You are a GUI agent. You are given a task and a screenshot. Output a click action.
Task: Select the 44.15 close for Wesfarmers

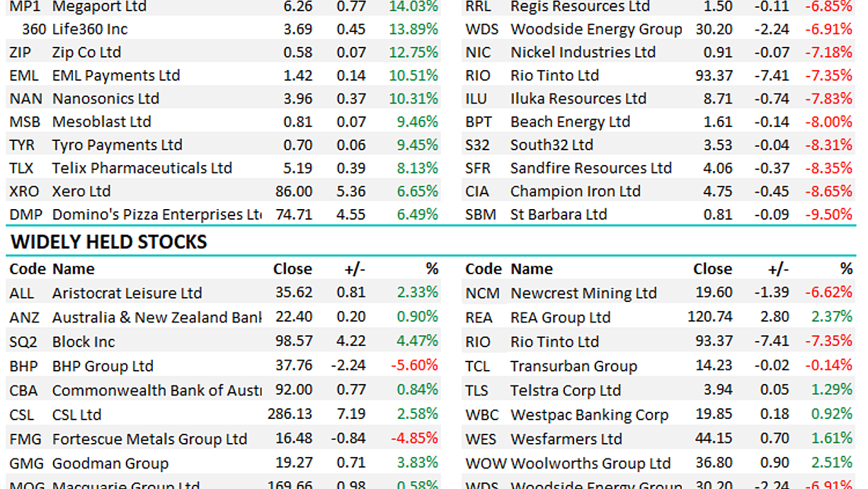714,439
